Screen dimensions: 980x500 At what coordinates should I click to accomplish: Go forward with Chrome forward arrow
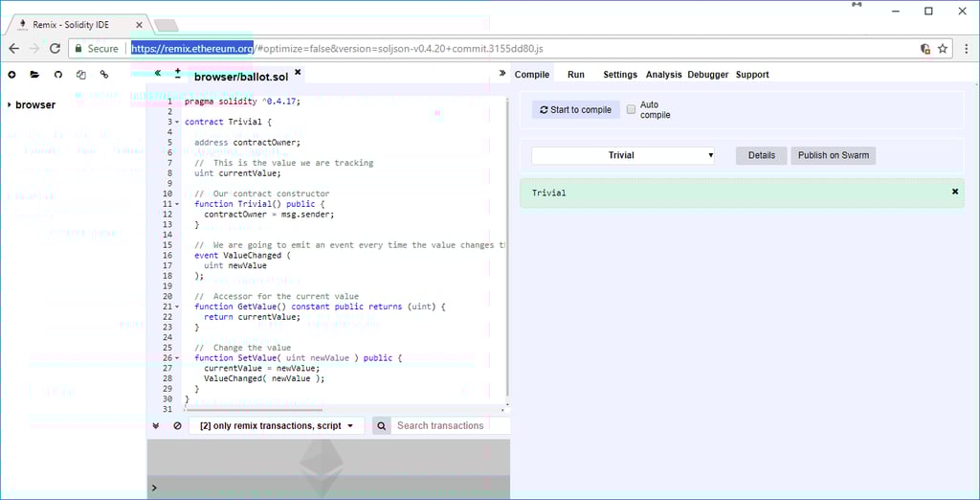[x=34, y=48]
